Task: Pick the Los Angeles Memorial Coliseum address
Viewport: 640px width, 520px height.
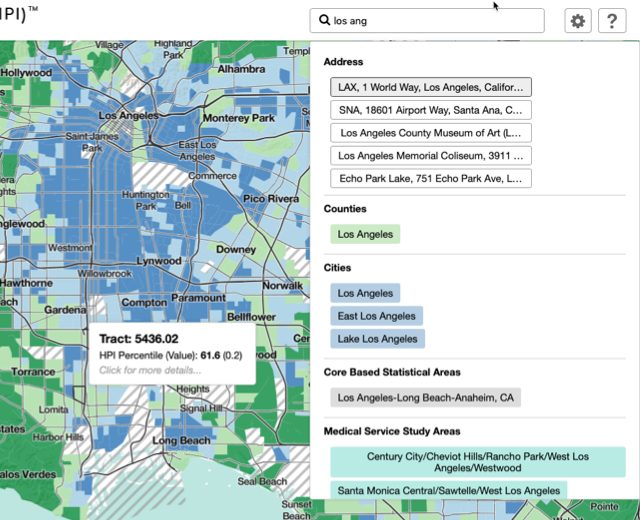Action: click(431, 156)
